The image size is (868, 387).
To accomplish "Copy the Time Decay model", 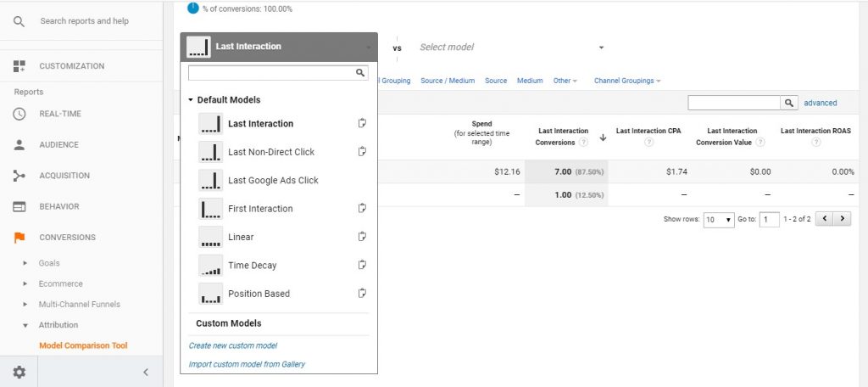I will (362, 265).
